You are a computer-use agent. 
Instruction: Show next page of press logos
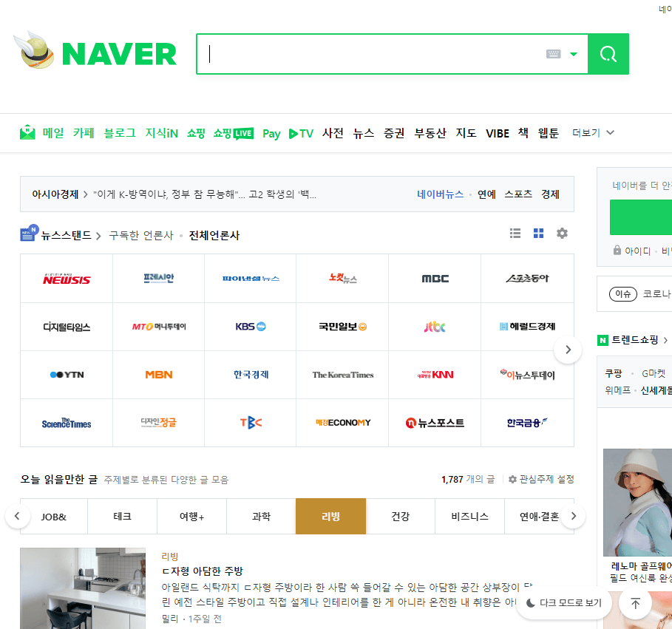tap(568, 350)
